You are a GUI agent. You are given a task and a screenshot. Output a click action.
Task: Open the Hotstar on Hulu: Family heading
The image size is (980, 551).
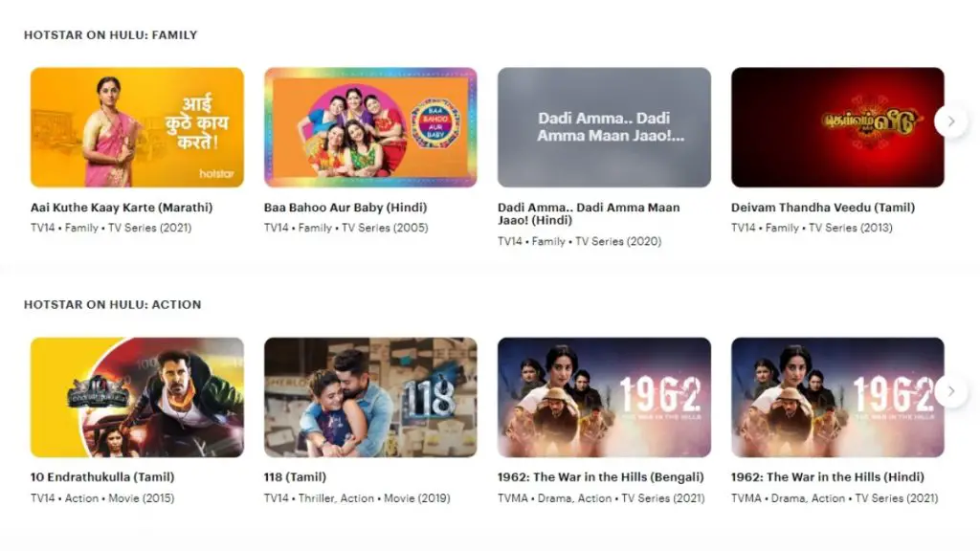(111, 35)
